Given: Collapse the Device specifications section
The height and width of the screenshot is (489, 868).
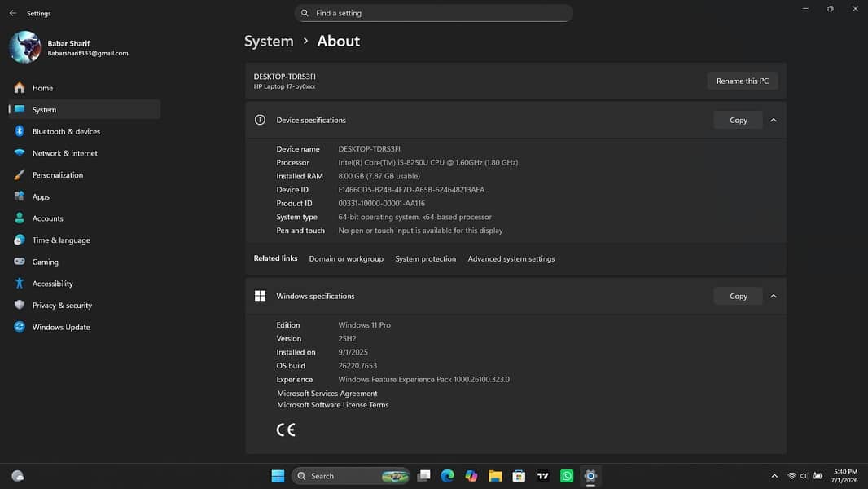Looking at the screenshot, I should (x=774, y=120).
